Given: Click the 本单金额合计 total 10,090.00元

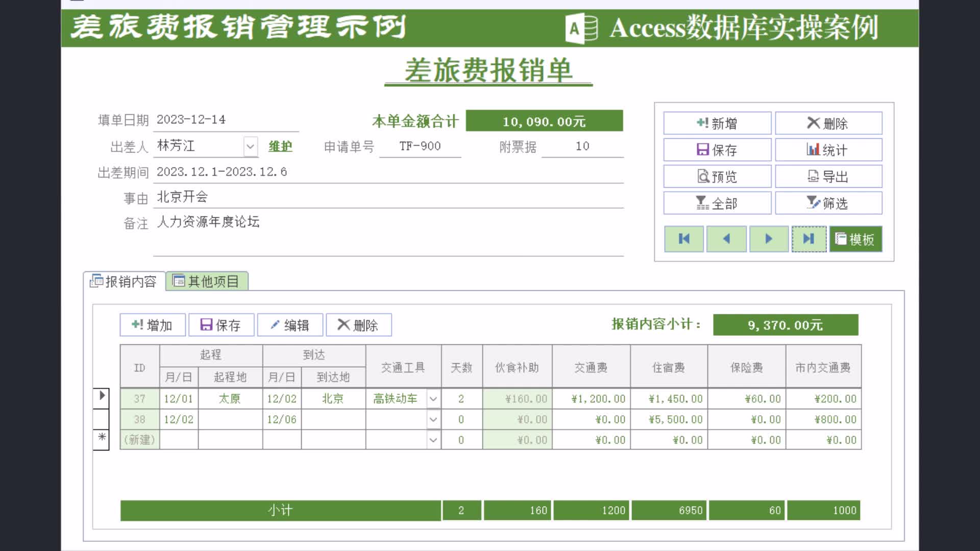Looking at the screenshot, I should point(544,121).
